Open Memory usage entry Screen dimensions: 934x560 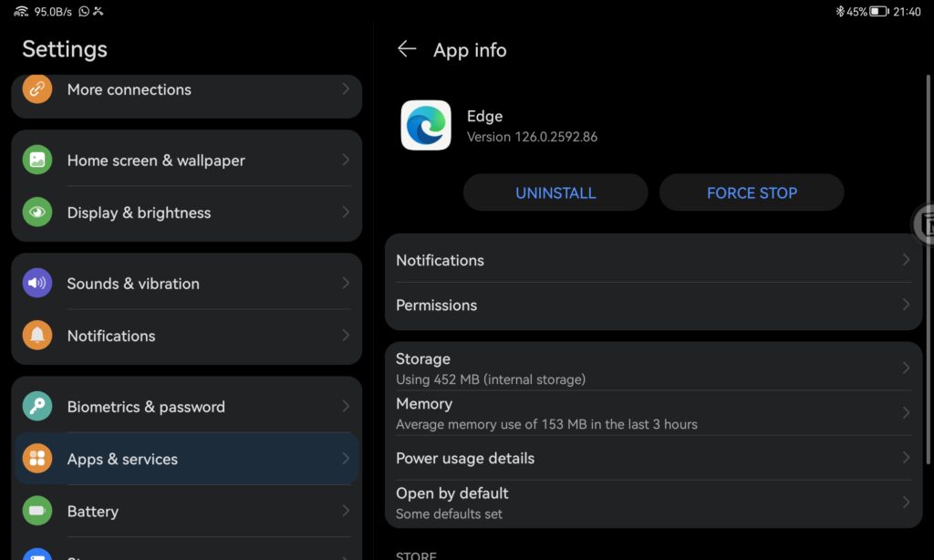[653, 413]
